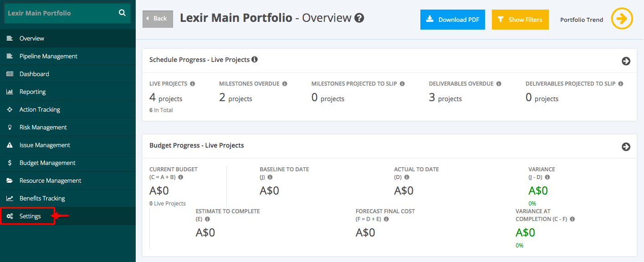Screen dimensions: 644x262
Task: Click the search magnifier icon in sidebar
Action: pyautogui.click(x=122, y=13)
